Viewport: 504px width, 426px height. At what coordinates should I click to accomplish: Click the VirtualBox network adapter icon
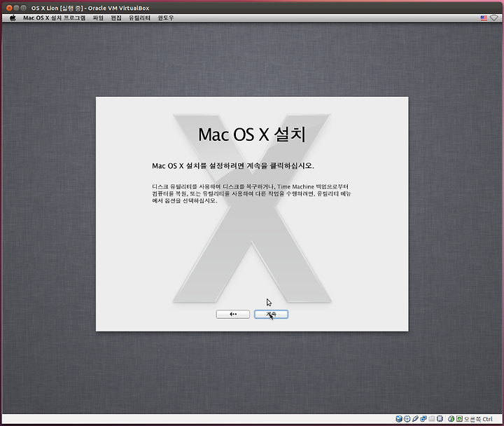click(423, 418)
